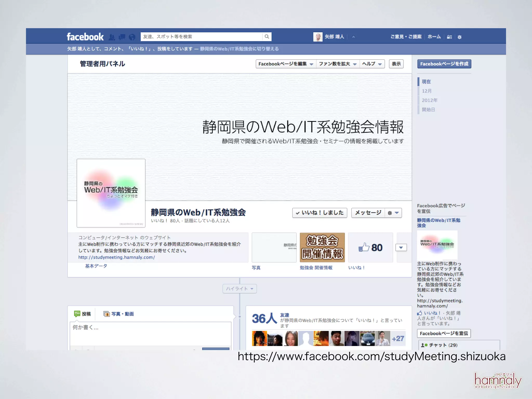Viewport: 532px width, 399px height.
Task: Click the search magnifier button
Action: tap(267, 37)
